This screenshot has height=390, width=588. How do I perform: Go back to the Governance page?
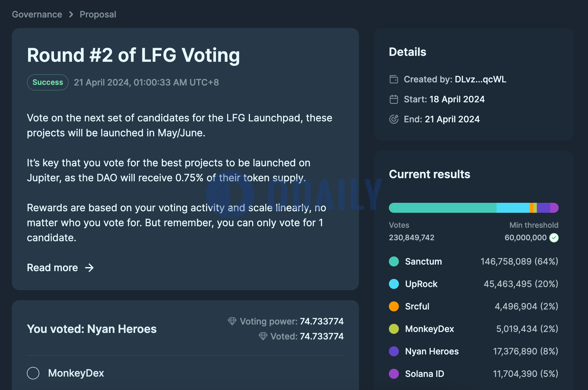click(x=37, y=14)
